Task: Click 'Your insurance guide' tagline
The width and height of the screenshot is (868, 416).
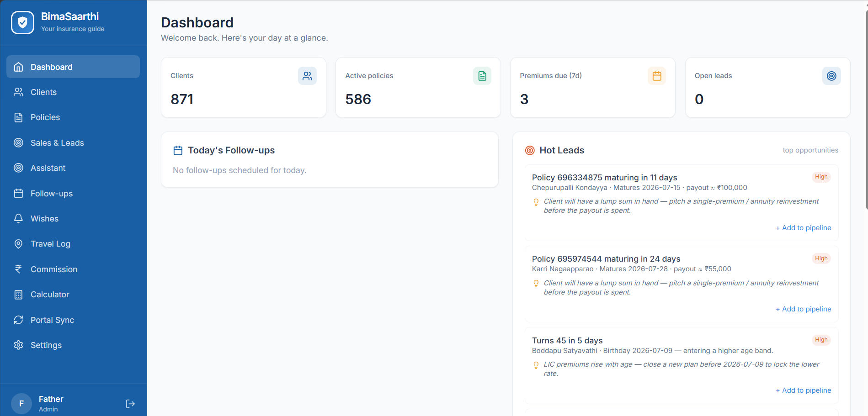Action: click(x=73, y=29)
